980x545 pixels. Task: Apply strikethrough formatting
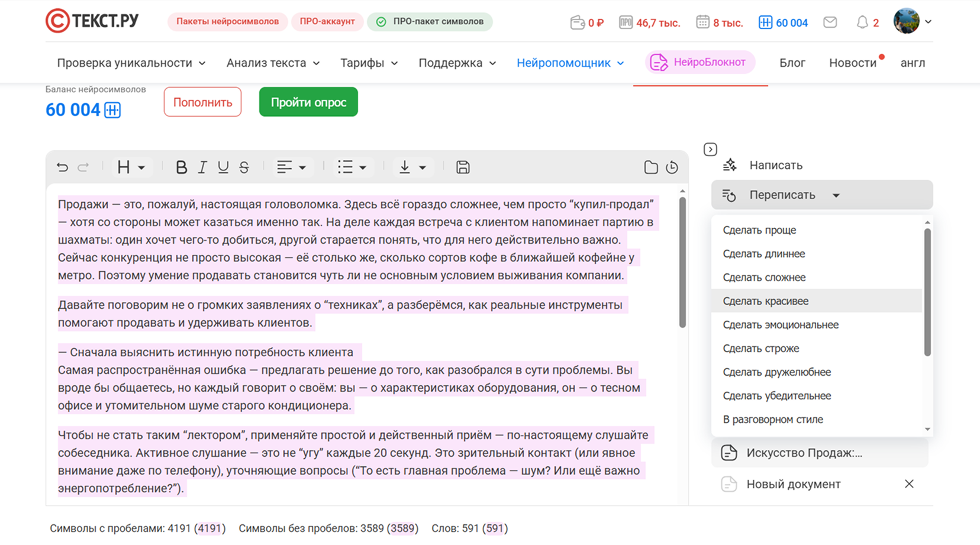(244, 167)
